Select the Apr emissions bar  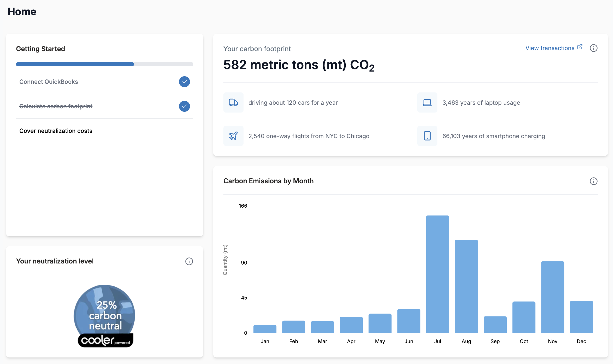[351, 325]
